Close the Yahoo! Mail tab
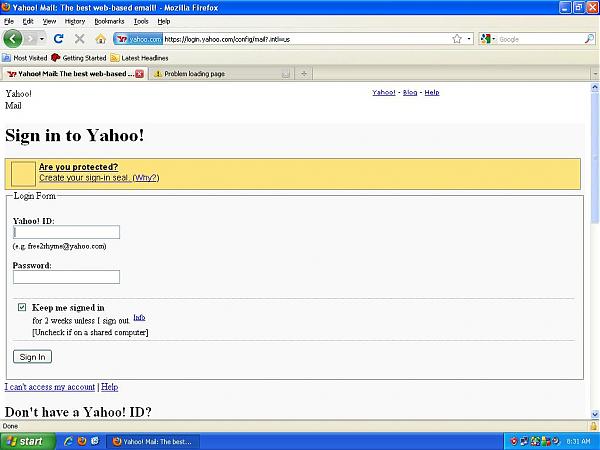Image resolution: width=600 pixels, height=450 pixels. point(140,74)
